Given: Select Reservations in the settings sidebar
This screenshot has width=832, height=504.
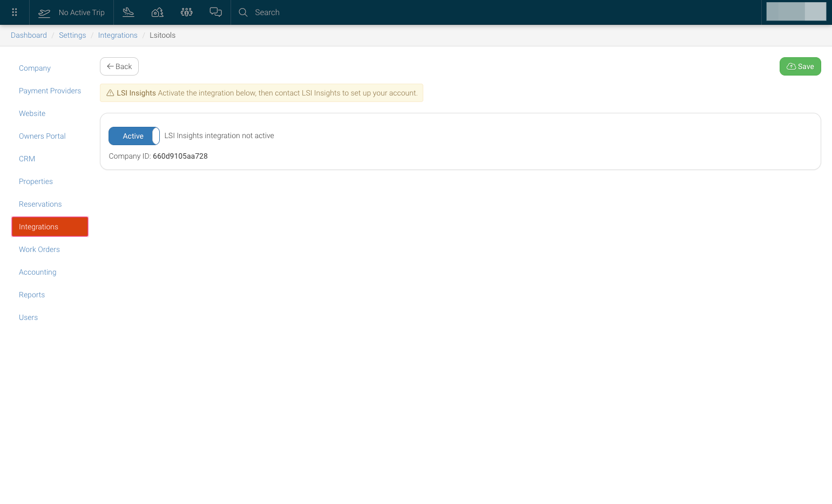Looking at the screenshot, I should point(40,204).
